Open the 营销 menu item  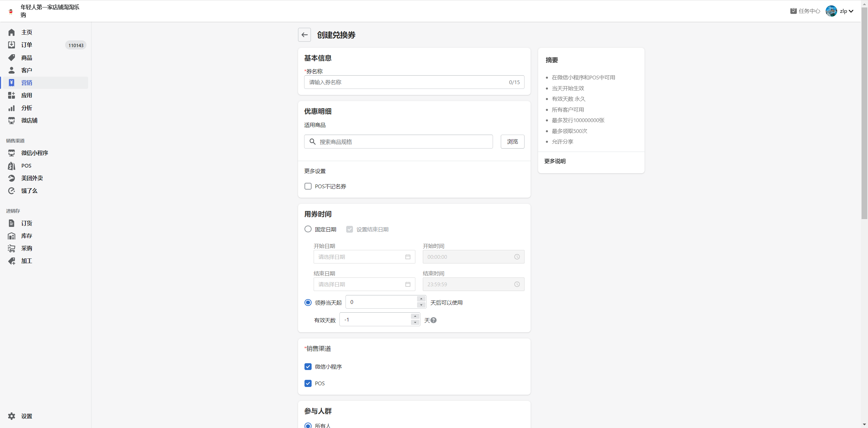pos(26,83)
